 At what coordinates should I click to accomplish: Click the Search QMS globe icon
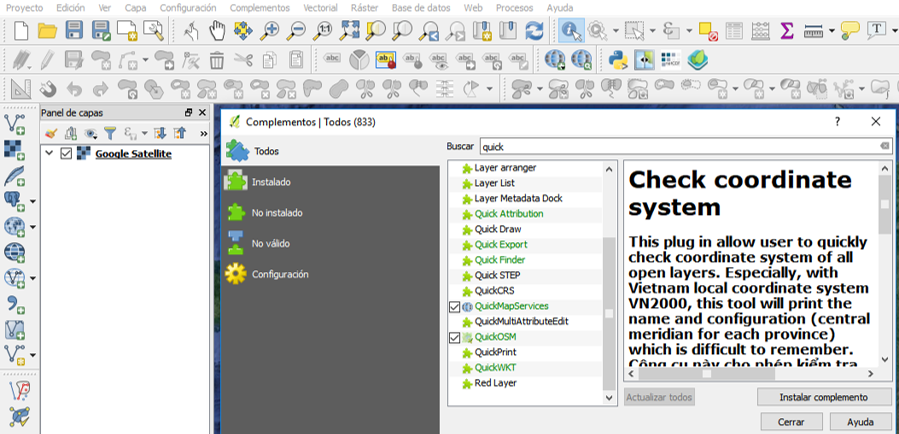click(x=581, y=58)
